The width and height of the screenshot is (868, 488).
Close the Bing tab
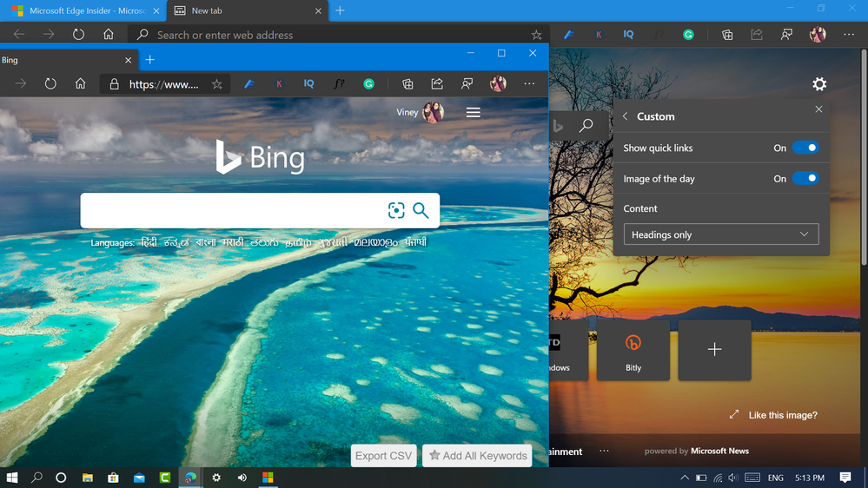tap(128, 60)
